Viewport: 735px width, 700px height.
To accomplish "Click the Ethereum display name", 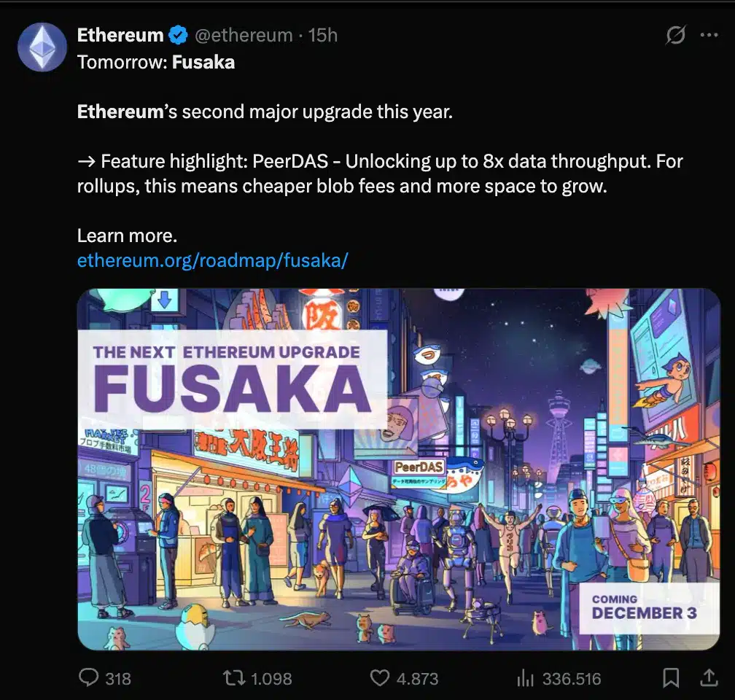I will pyautogui.click(x=120, y=35).
